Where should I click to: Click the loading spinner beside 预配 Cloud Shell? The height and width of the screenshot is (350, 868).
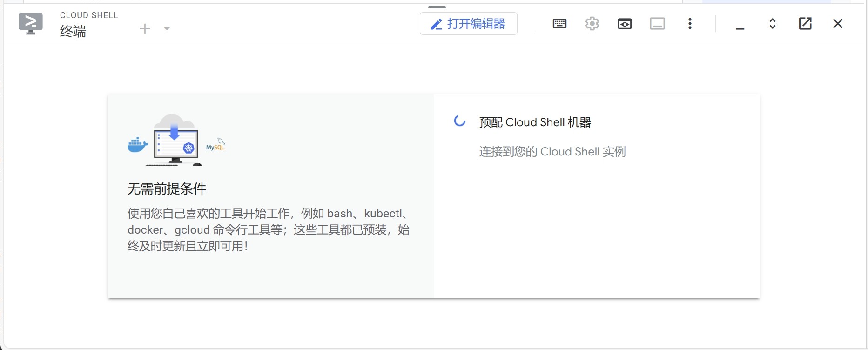click(460, 121)
